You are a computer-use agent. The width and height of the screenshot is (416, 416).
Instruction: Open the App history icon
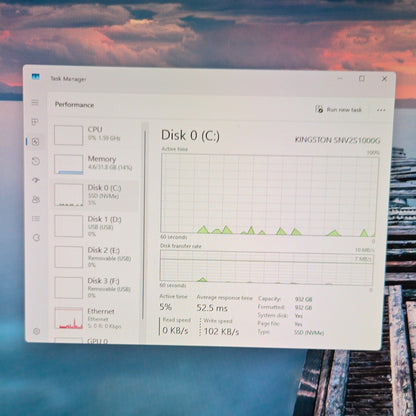36,161
